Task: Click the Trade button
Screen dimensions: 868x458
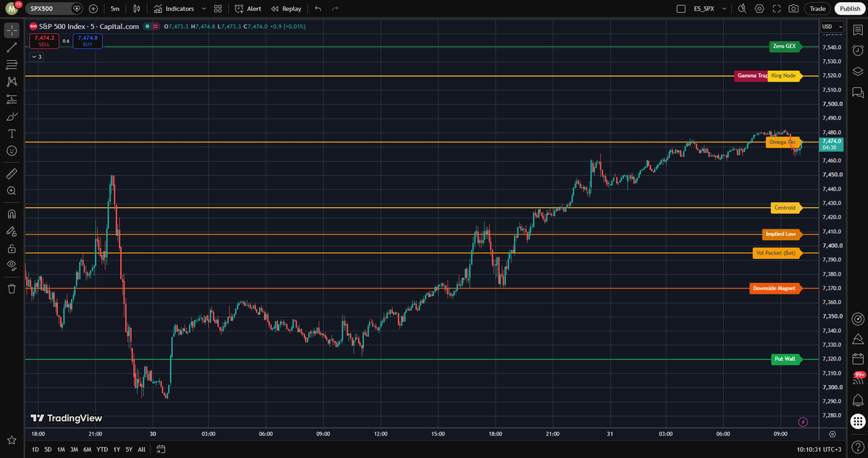Action: 817,9
